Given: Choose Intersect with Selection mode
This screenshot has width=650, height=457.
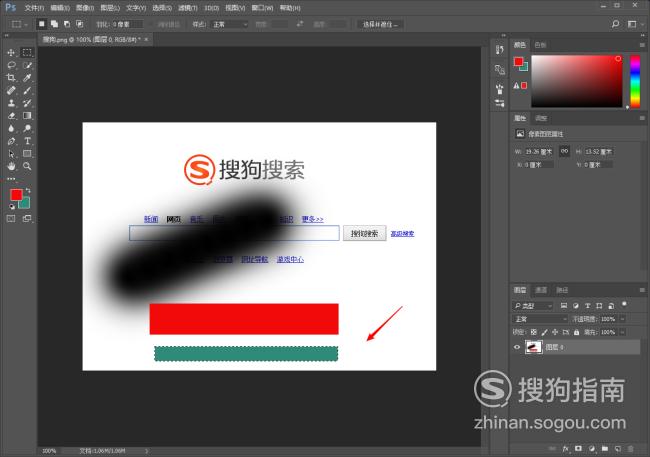Looking at the screenshot, I should tap(80, 24).
